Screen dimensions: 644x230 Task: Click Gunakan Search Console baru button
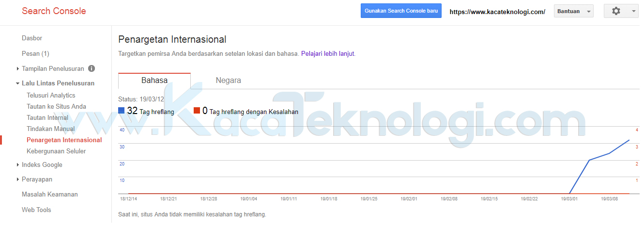(401, 11)
